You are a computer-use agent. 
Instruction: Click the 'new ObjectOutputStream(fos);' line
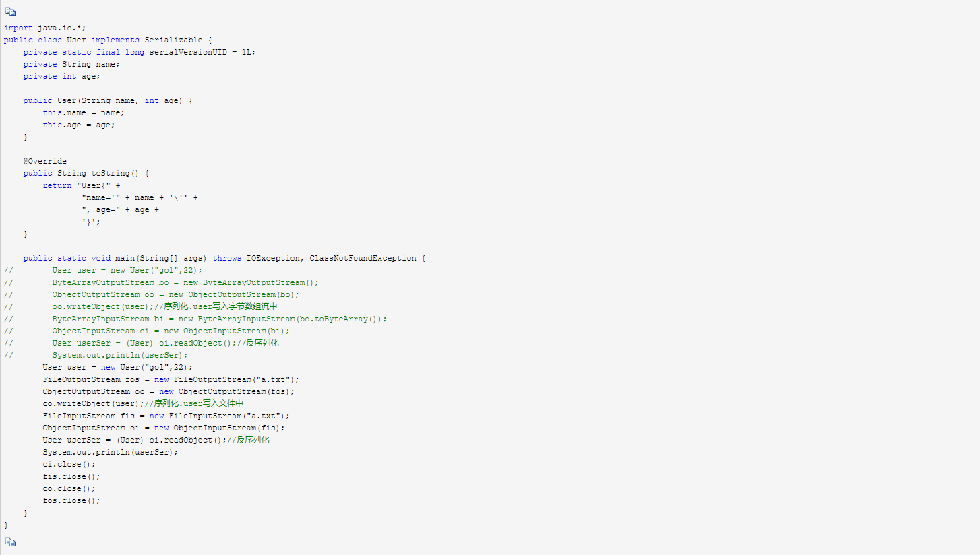click(x=169, y=391)
